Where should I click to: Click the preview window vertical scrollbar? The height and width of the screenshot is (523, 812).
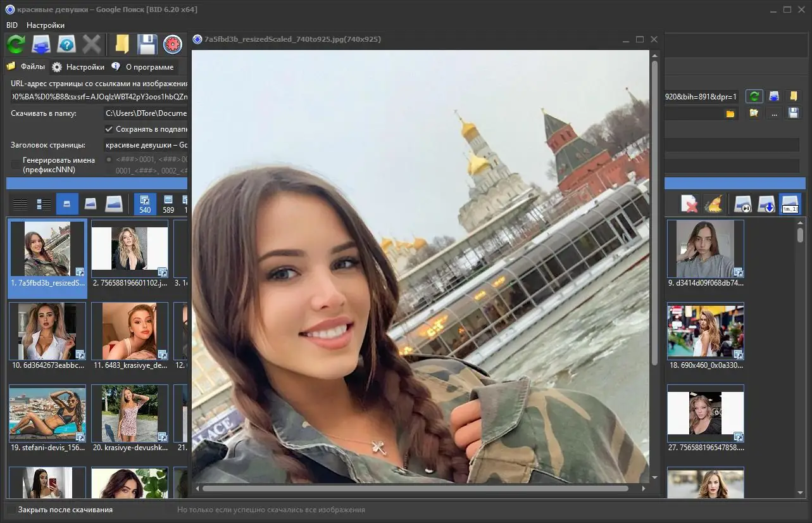[654, 213]
